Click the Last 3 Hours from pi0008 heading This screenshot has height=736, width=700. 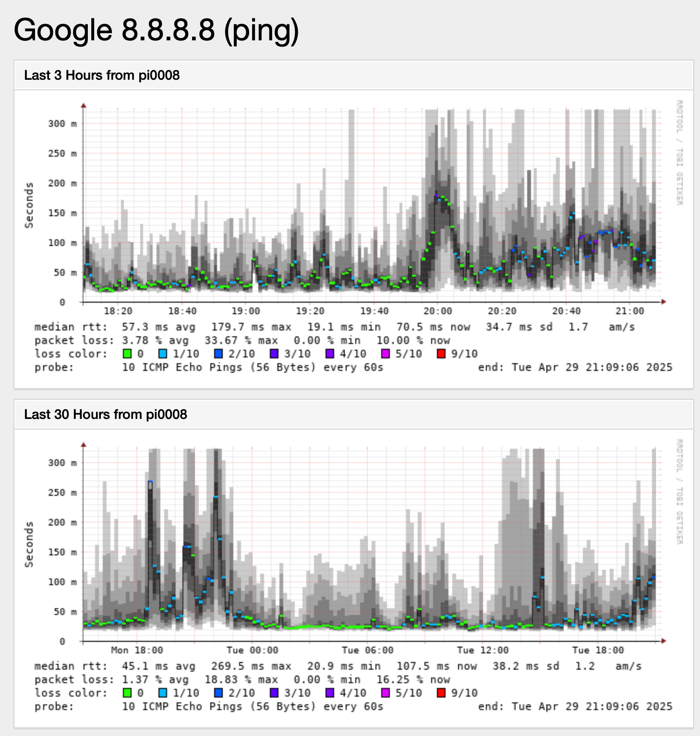(102, 75)
